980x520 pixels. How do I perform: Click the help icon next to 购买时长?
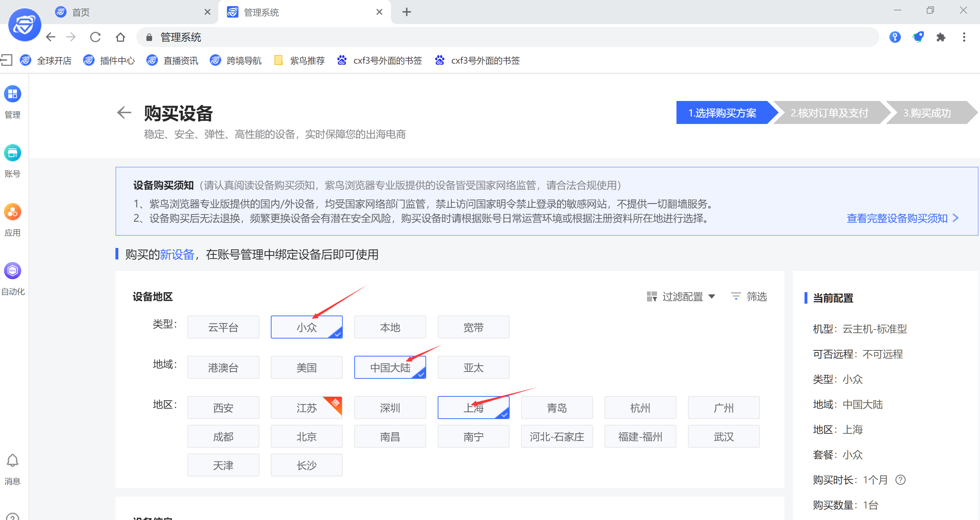(x=900, y=480)
